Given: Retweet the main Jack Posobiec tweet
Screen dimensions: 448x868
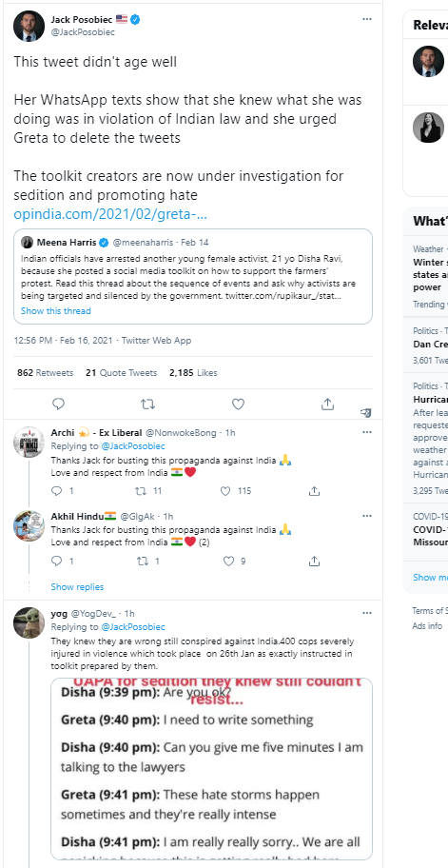Looking at the screenshot, I should click(x=147, y=404).
